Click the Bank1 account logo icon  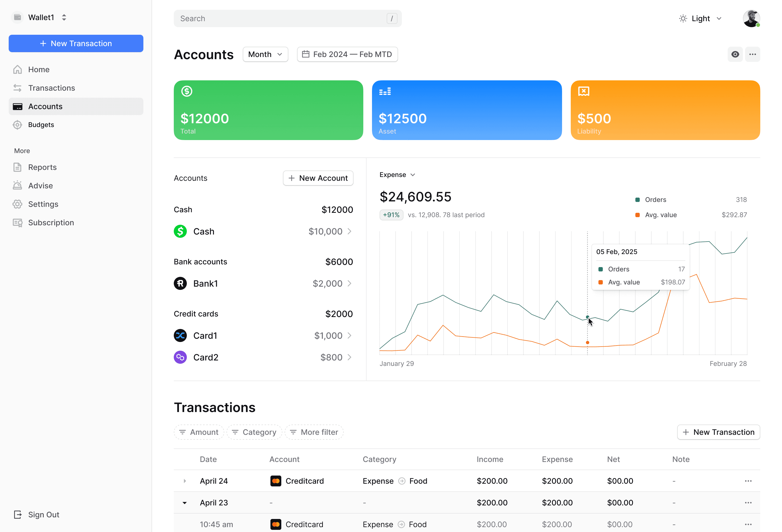click(180, 283)
